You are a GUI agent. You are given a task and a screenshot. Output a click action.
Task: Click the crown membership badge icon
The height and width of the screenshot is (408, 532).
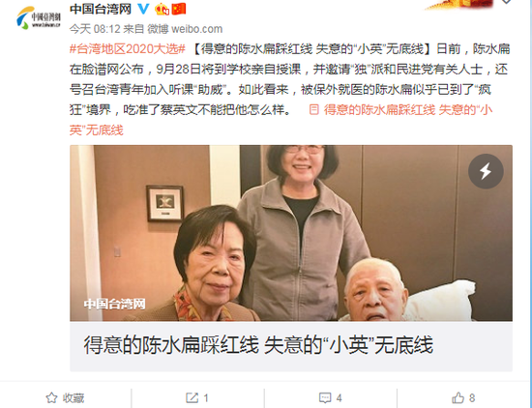pos(162,9)
